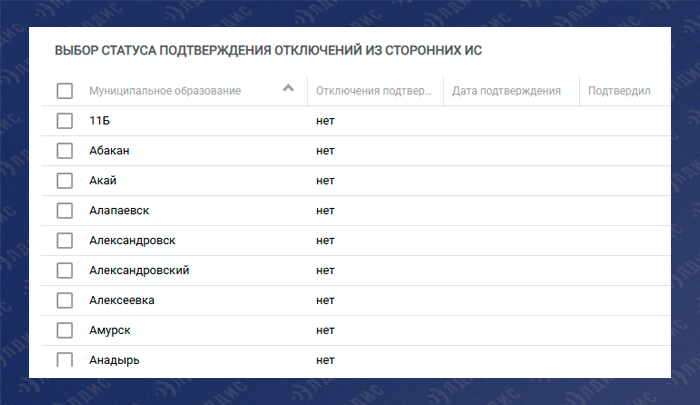The width and height of the screenshot is (700, 405).
Task: Click the Амурск municipality name
Action: coord(110,330)
